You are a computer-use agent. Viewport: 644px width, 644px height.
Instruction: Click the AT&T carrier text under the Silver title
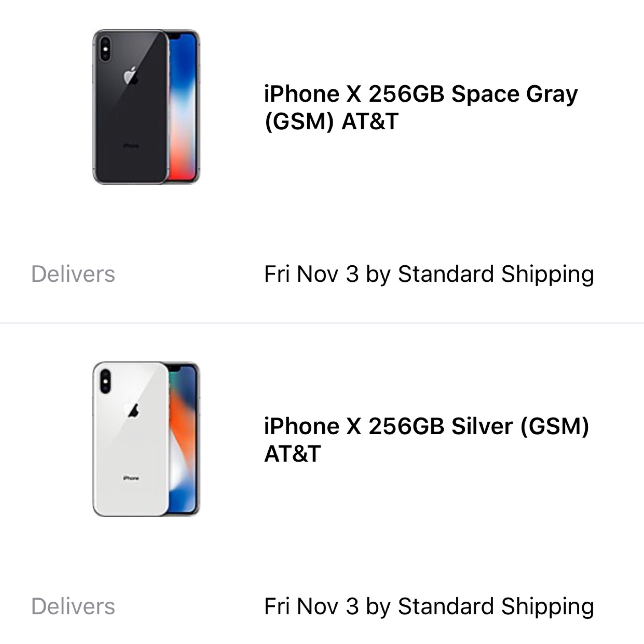[292, 453]
